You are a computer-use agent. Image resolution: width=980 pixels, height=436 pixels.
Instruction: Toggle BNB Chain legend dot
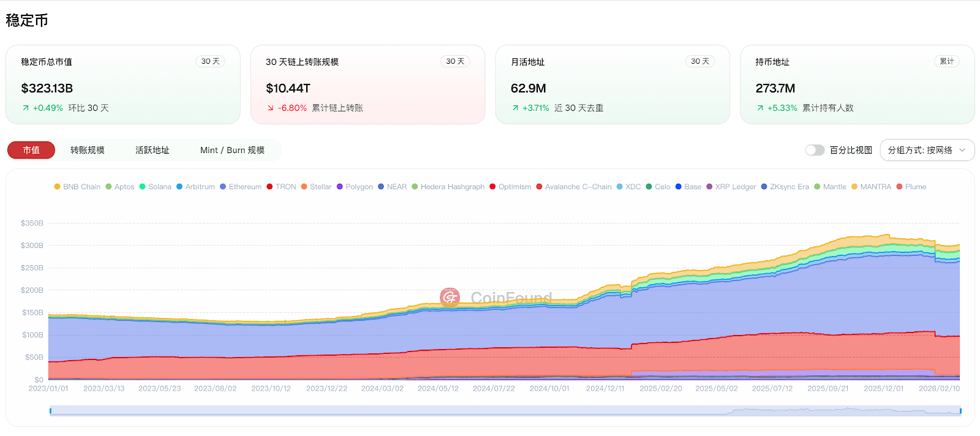point(57,187)
